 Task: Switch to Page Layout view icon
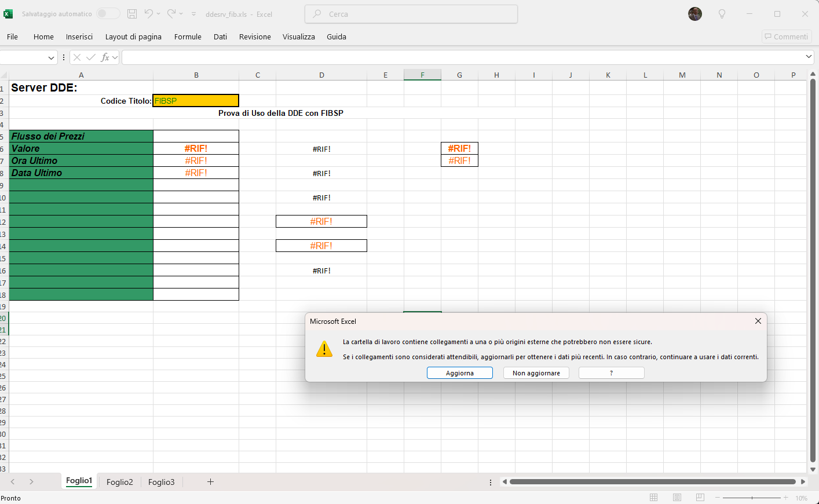[x=677, y=498]
